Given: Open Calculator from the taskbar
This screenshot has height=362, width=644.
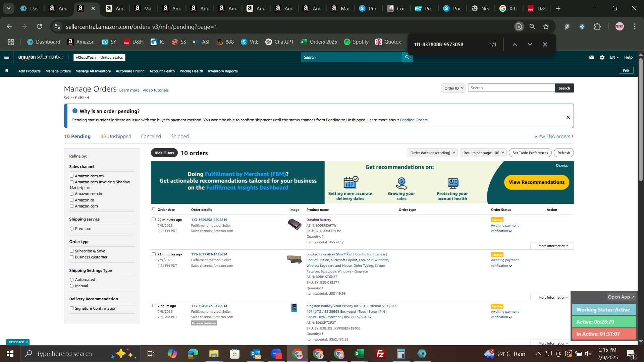Looking at the screenshot, I should 401,354.
